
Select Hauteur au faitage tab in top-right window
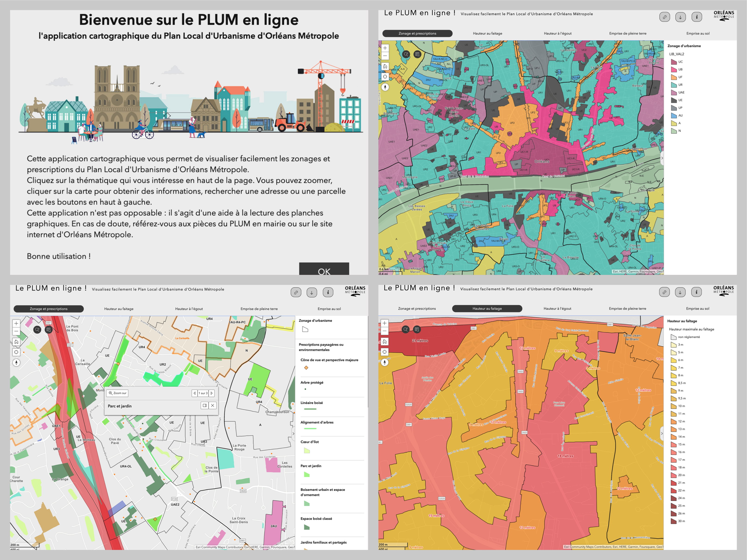(x=487, y=33)
